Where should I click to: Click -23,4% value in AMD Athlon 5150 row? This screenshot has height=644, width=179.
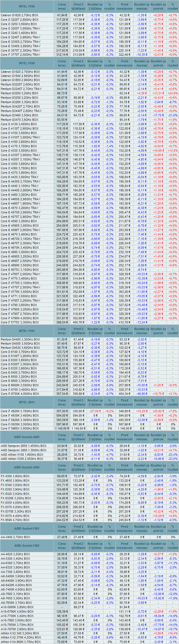(x=173, y=455)
